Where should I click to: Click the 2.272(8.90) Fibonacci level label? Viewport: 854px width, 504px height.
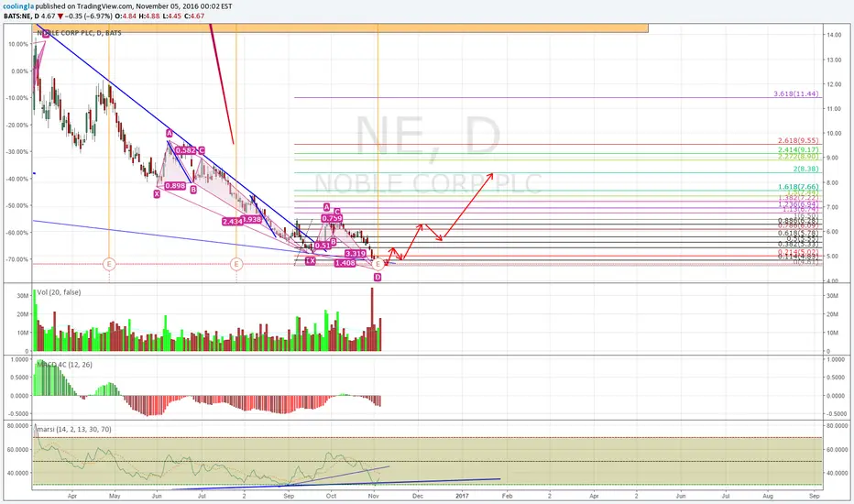[x=798, y=157]
